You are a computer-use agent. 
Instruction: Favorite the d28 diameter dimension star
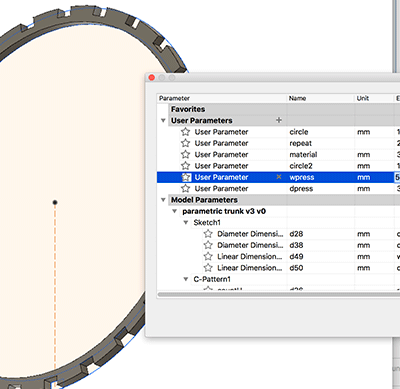pos(208,234)
